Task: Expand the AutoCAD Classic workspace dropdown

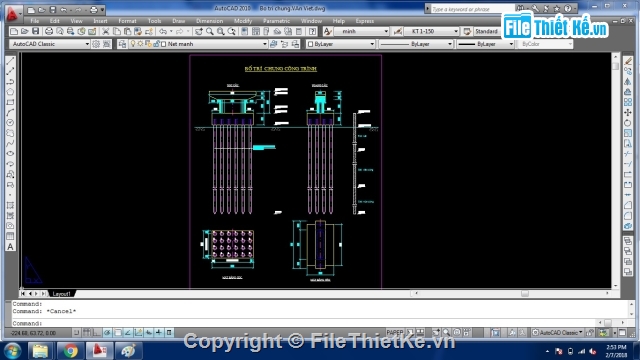Action: coord(50,44)
